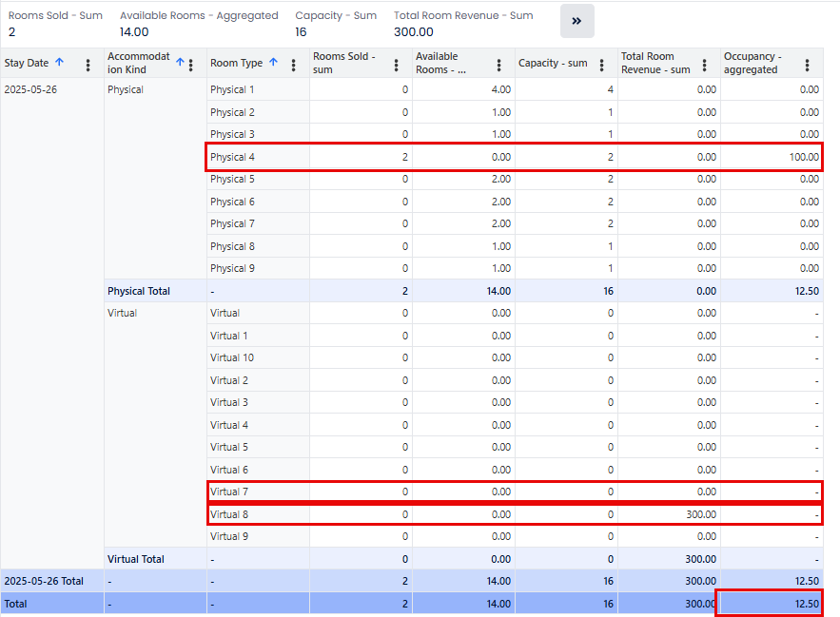Screen dimensions: 840x617
Task: Open the Accommodation Kind column kebab menu
Action: point(191,65)
